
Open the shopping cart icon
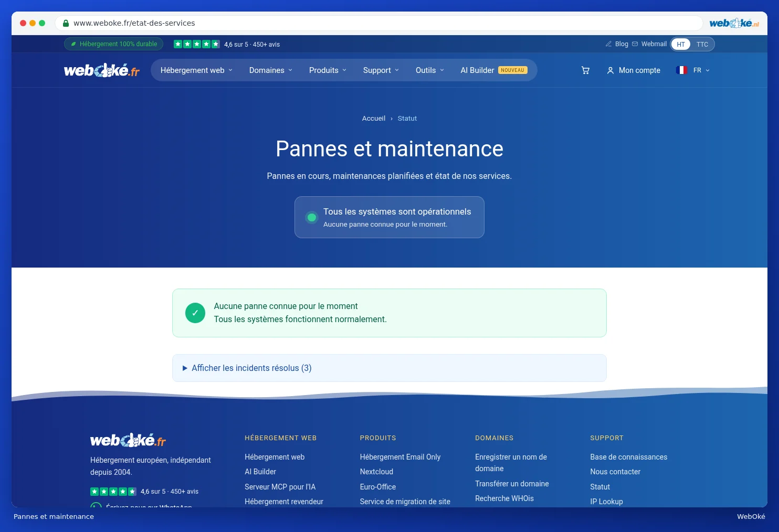pyautogui.click(x=585, y=70)
